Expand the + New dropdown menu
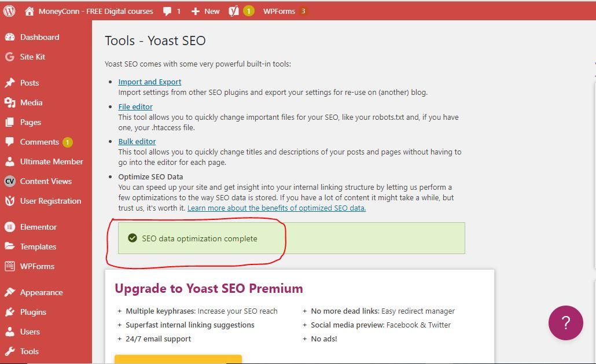The height and width of the screenshot is (364, 596). pyautogui.click(x=204, y=10)
